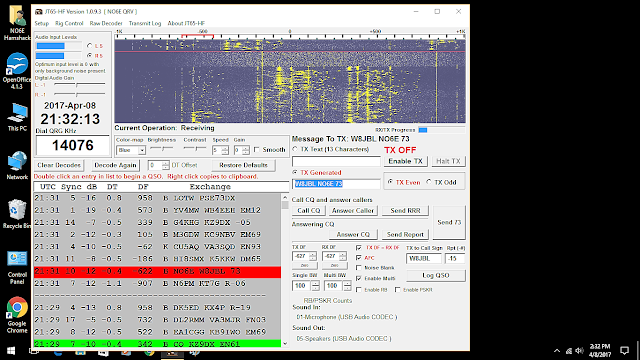Image resolution: width=640 pixels, height=360 pixels.
Task: Toggle the Smooth waterfall checkbox
Action: point(257,150)
